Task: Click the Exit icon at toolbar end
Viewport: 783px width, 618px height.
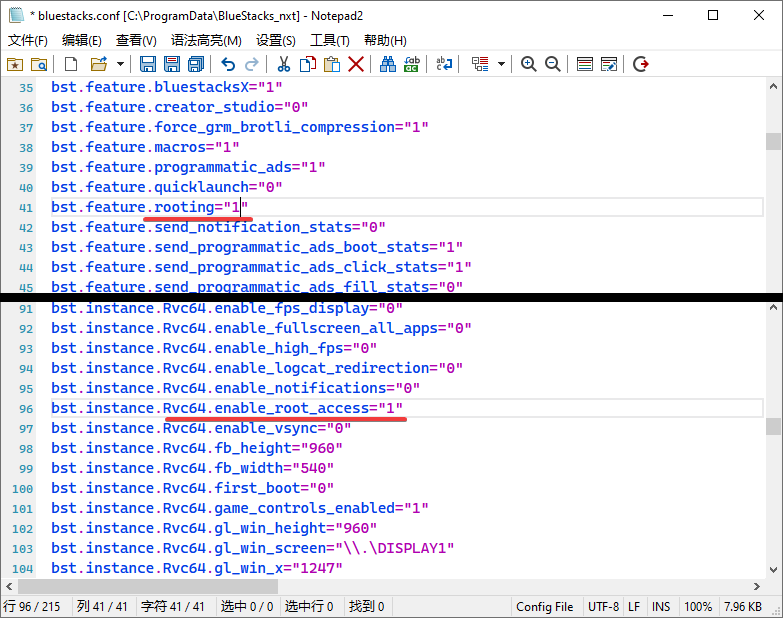Action: click(x=641, y=64)
